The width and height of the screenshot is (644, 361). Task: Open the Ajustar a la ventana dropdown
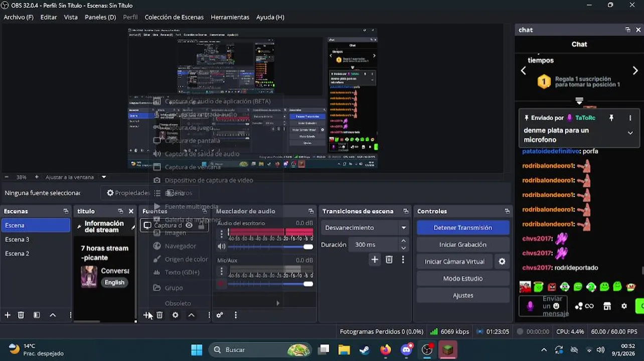click(x=104, y=177)
